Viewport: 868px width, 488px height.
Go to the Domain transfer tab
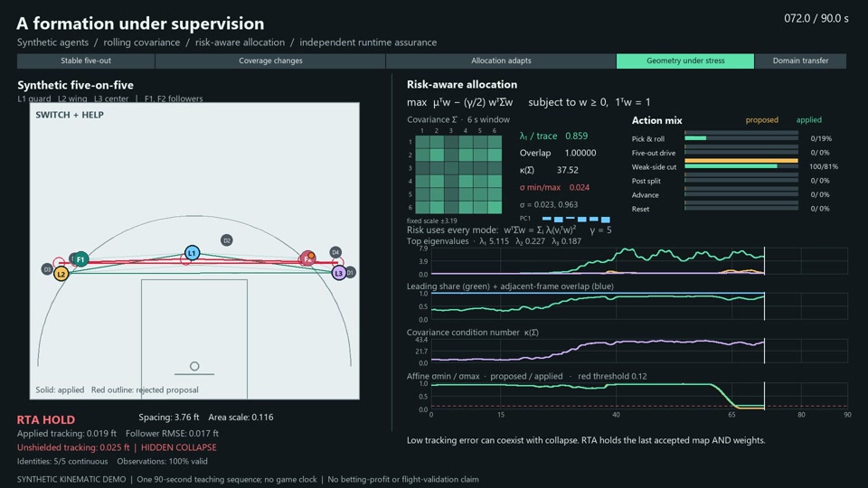800,61
